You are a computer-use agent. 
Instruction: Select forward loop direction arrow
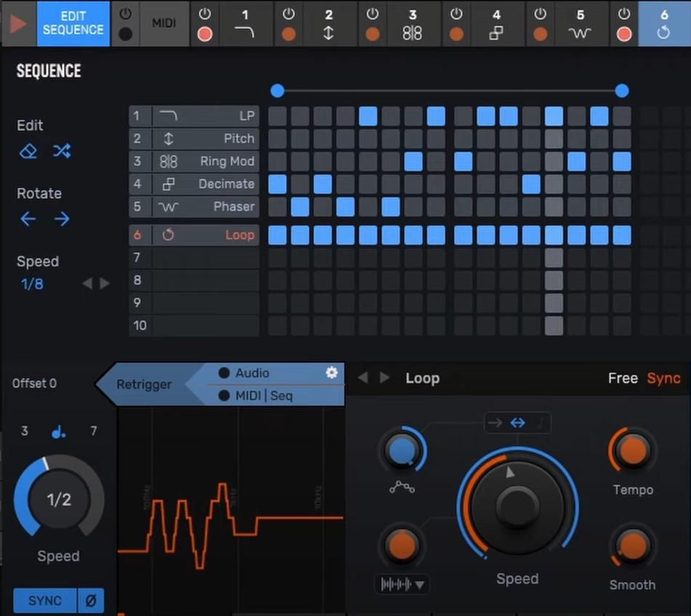click(496, 423)
